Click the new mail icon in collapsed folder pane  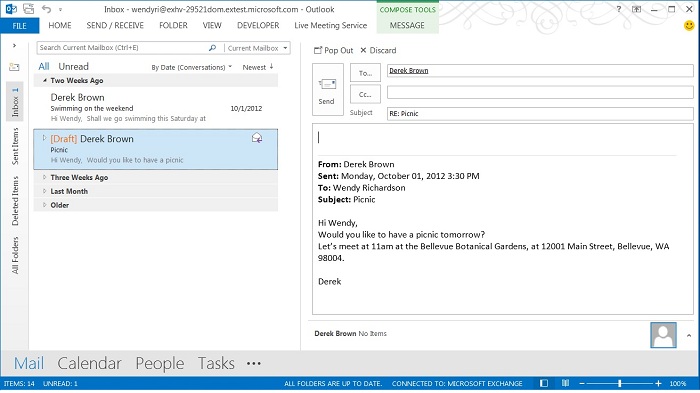point(14,67)
